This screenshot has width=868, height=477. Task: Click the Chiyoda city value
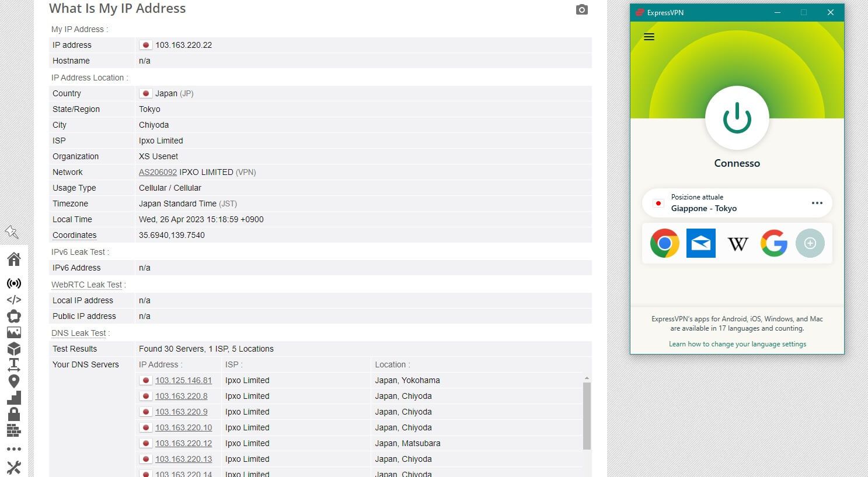click(x=154, y=125)
